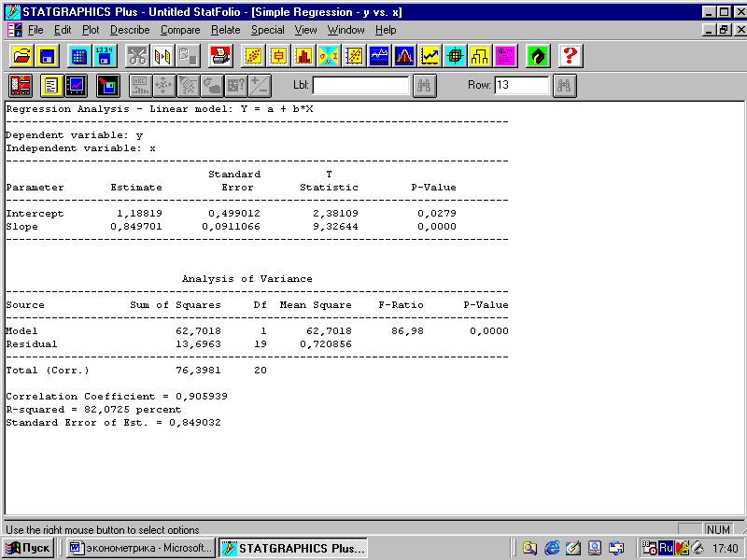
Task: Open the Relate menu
Action: 226,30
